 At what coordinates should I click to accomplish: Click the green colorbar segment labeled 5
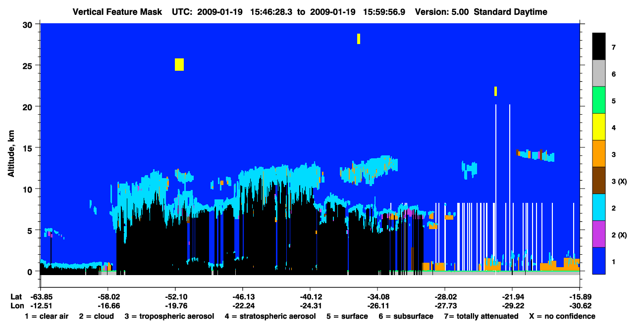point(599,100)
